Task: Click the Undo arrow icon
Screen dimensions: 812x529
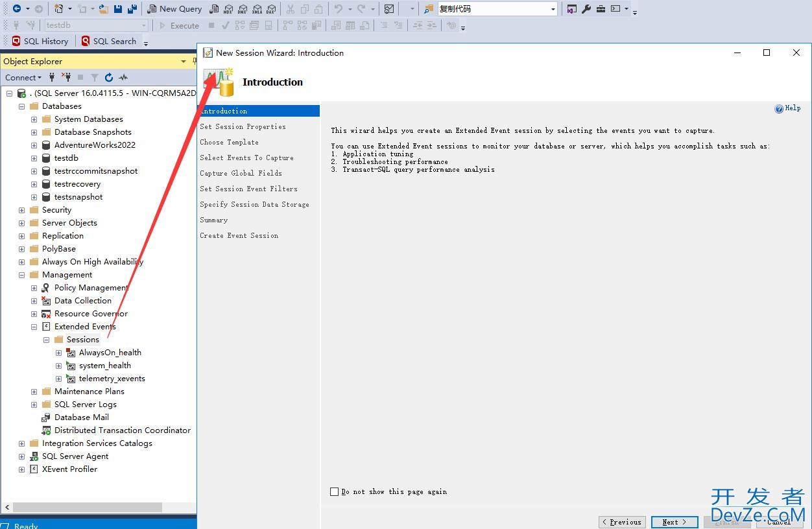Action: [x=338, y=9]
